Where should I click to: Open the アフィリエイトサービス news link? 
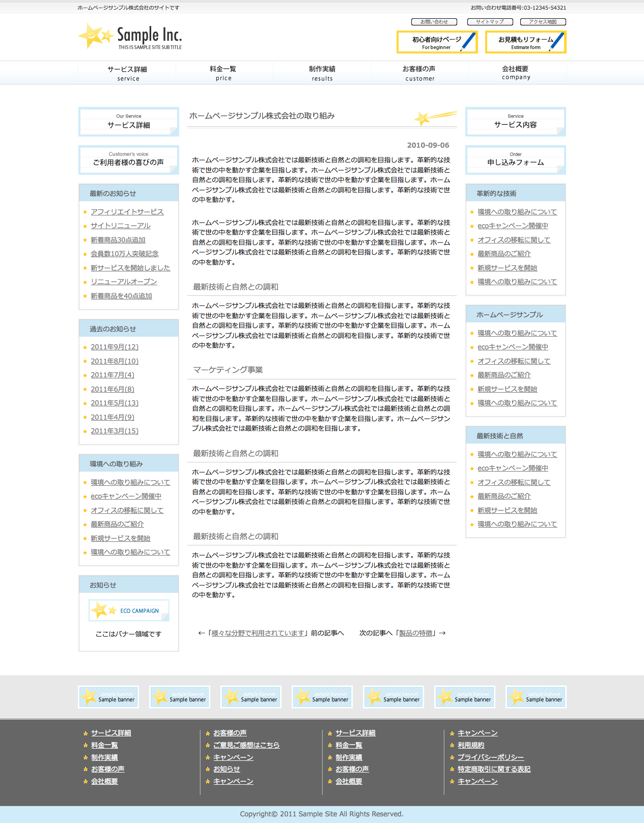pyautogui.click(x=127, y=212)
